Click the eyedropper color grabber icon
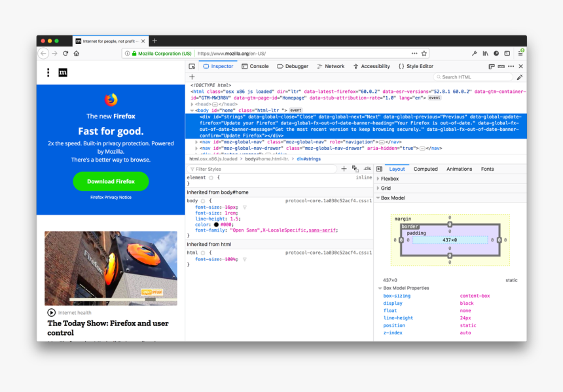This screenshot has height=392, width=563. pos(520,77)
